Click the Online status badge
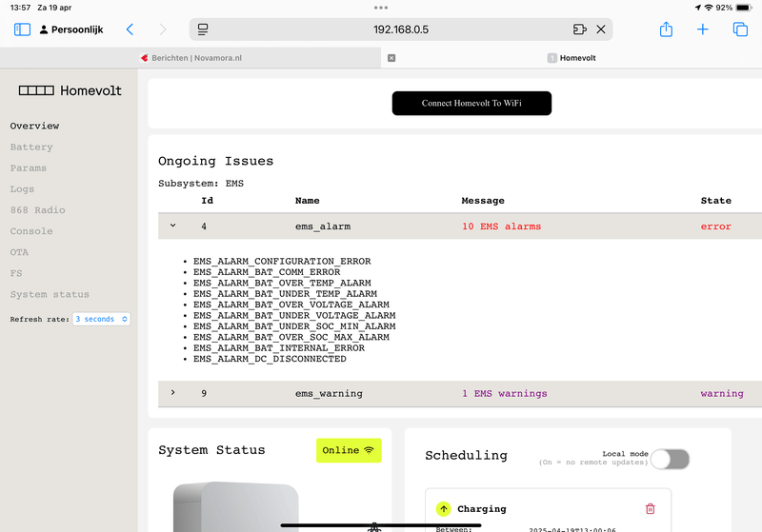Screen dimensions: 762x532 pos(349,450)
